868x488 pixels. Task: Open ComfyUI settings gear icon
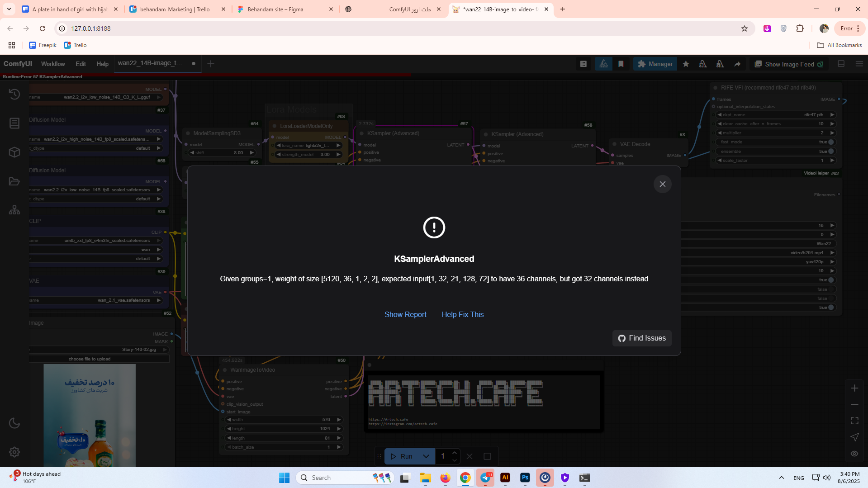click(14, 452)
